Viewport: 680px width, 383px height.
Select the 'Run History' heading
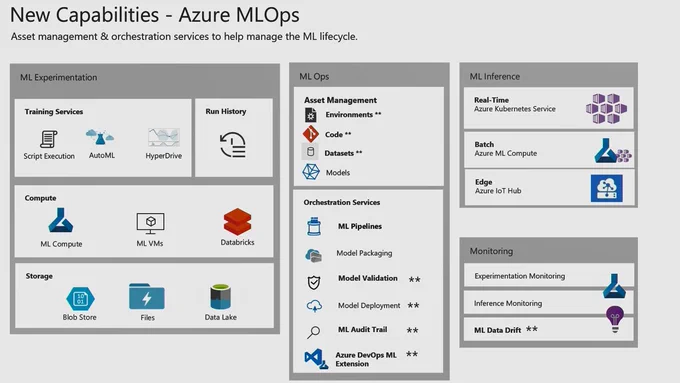pos(226,111)
